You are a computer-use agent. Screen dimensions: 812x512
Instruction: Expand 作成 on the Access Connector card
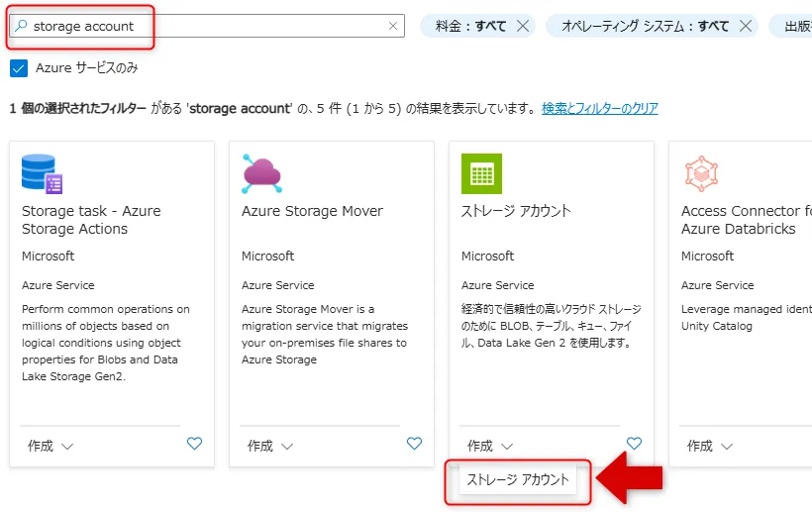[710, 446]
